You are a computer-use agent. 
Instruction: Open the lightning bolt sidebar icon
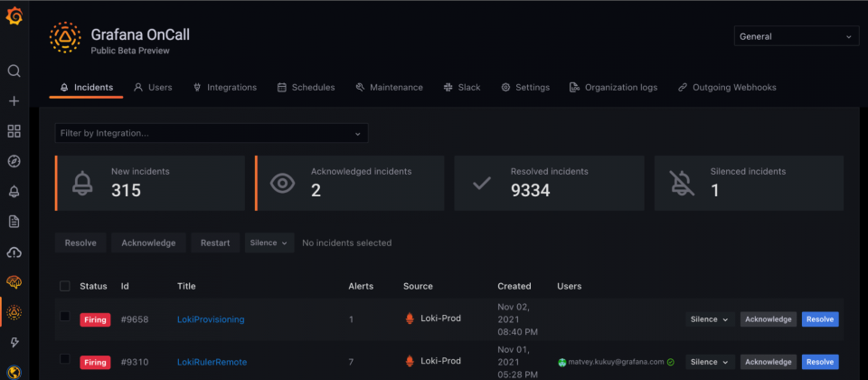click(x=14, y=343)
